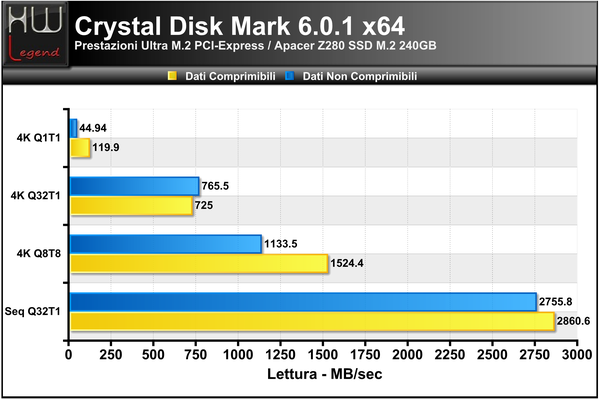Viewport: 600px width, 399px height.
Task: Click the 1133.5 value label
Action: coord(280,244)
